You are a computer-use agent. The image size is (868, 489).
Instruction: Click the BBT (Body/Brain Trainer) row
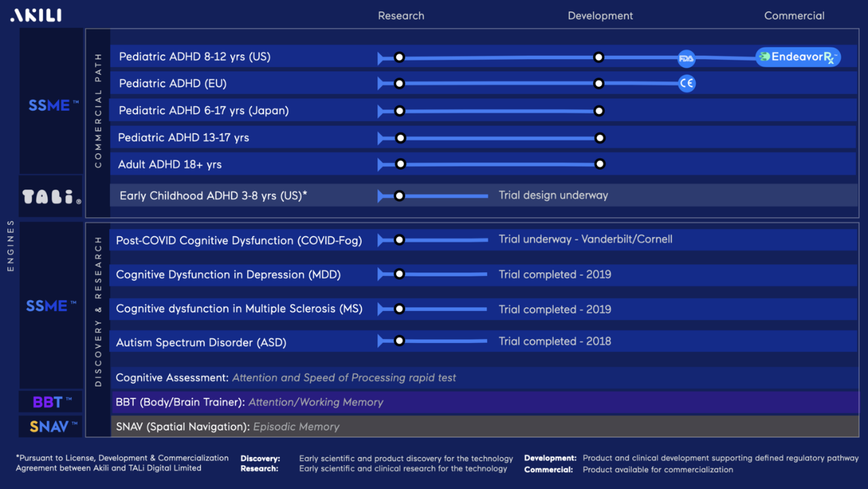[x=249, y=402]
